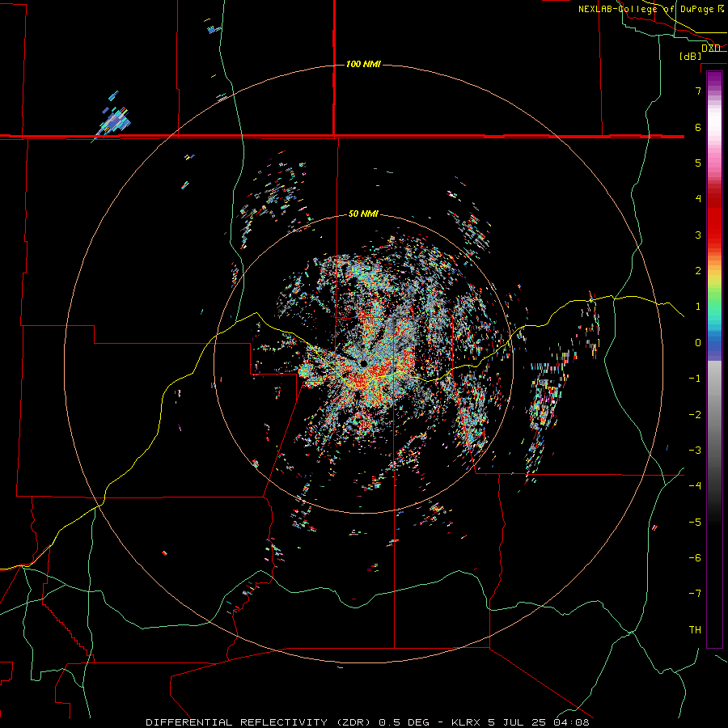Select the -6 dB tick label

click(695, 558)
